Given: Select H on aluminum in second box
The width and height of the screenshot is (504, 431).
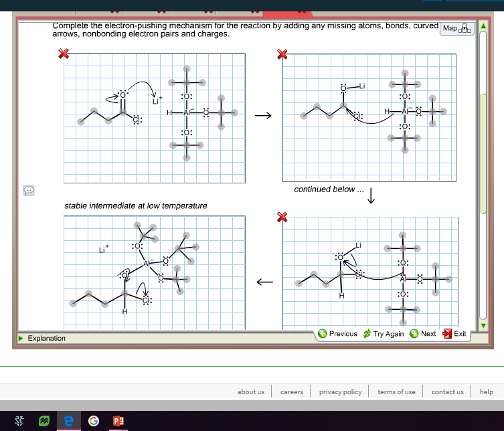Looking at the screenshot, I should (387, 111).
